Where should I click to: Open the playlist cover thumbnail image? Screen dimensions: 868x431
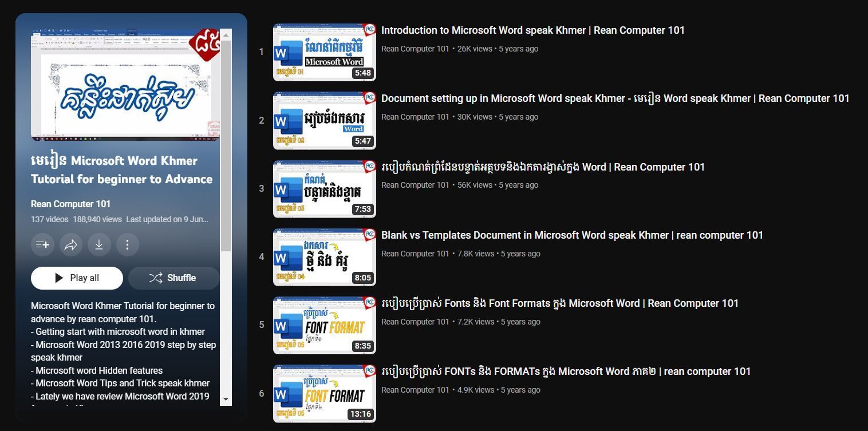[x=125, y=85]
